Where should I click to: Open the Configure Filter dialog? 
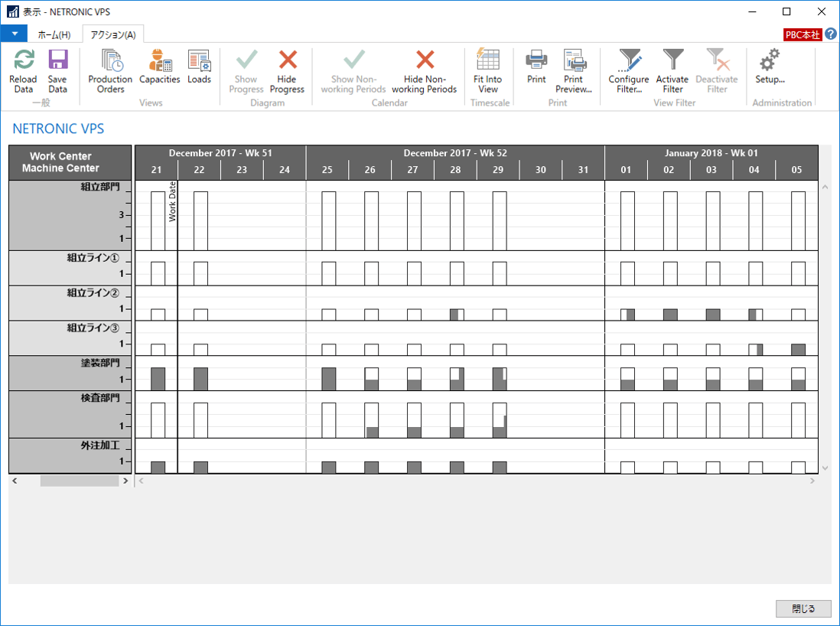pos(629,61)
